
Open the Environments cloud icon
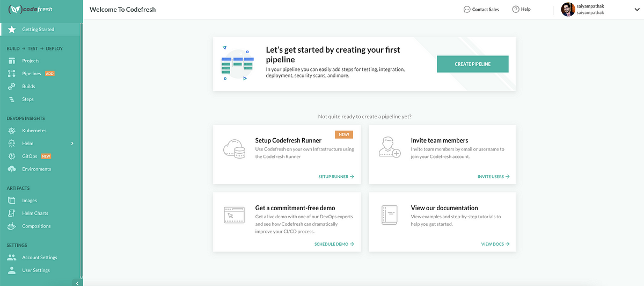(12, 169)
